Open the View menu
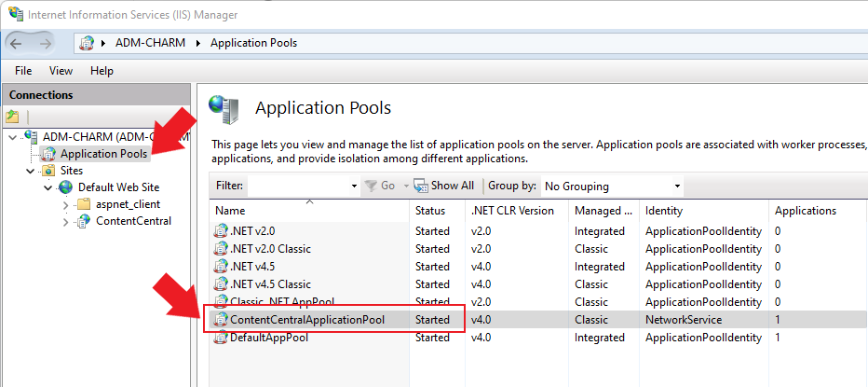Viewport: 868px width, 387px height. point(61,71)
